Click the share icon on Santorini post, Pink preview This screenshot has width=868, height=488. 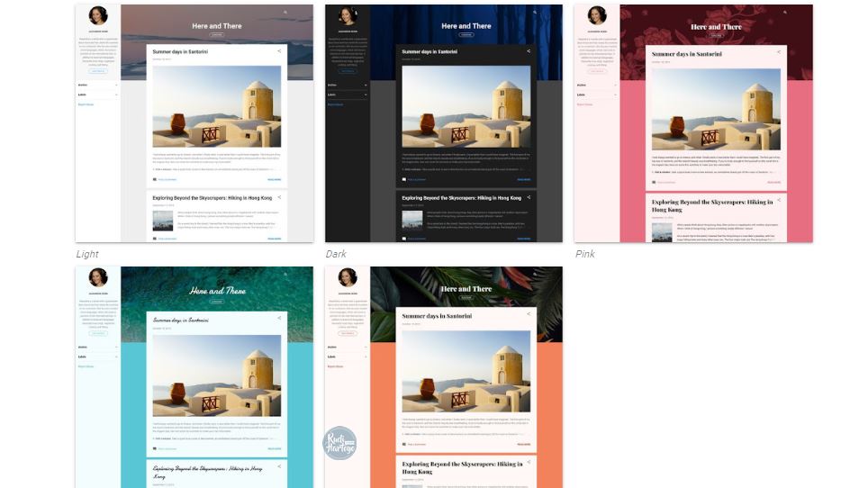(779, 52)
